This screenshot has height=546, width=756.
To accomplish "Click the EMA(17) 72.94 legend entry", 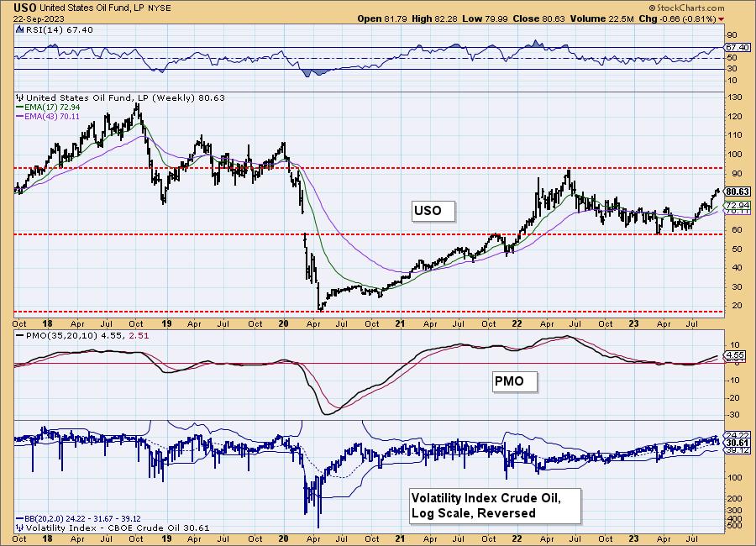I will (52, 107).
